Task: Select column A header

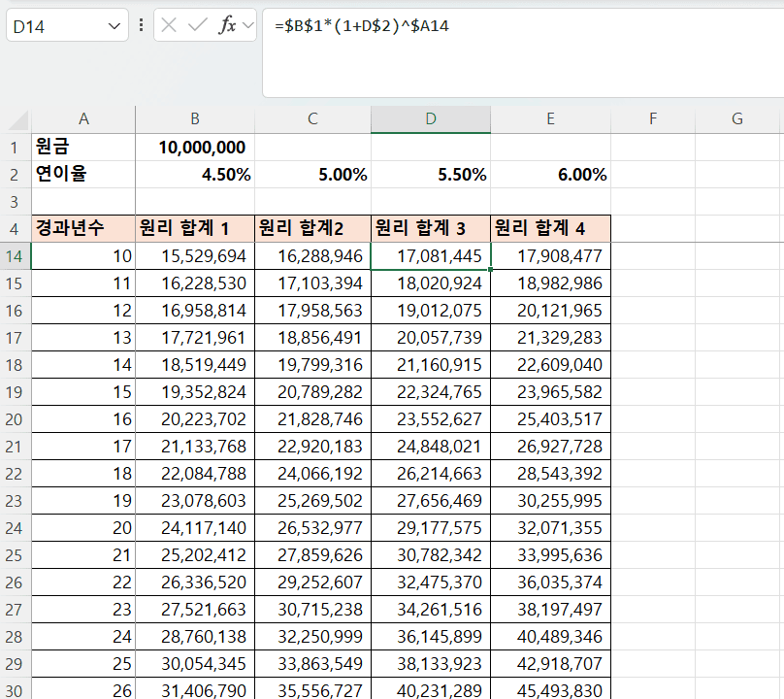Action: coord(83,118)
